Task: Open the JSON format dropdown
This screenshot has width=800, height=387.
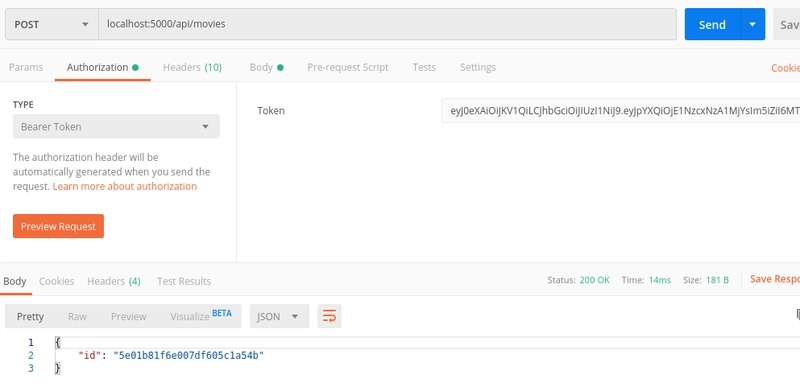Action: tap(279, 316)
